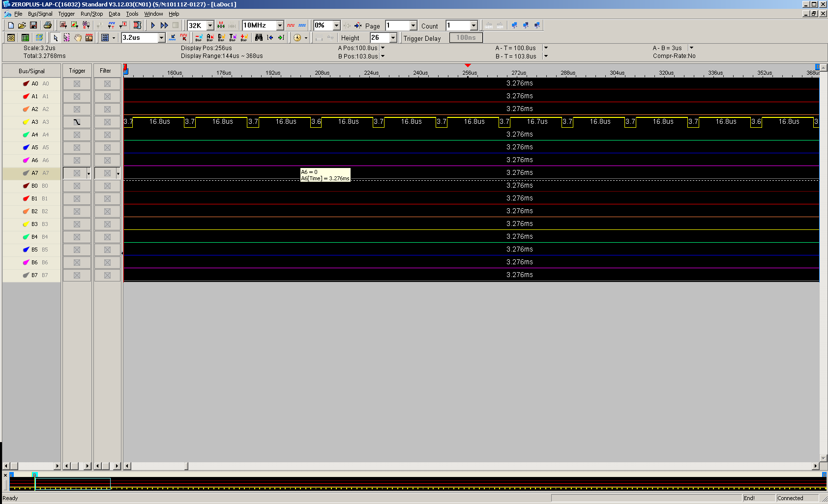This screenshot has width=828, height=504.
Task: Click the print icon
Action: point(48,26)
